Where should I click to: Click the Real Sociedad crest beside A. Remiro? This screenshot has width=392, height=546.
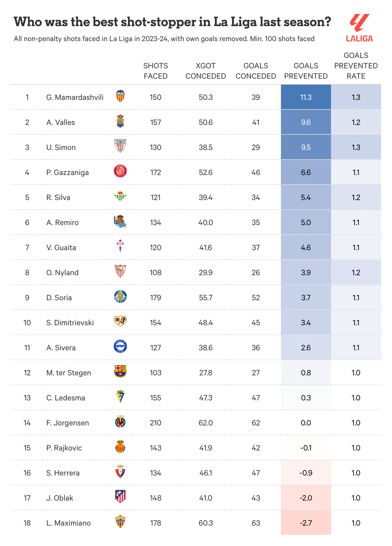point(120,221)
